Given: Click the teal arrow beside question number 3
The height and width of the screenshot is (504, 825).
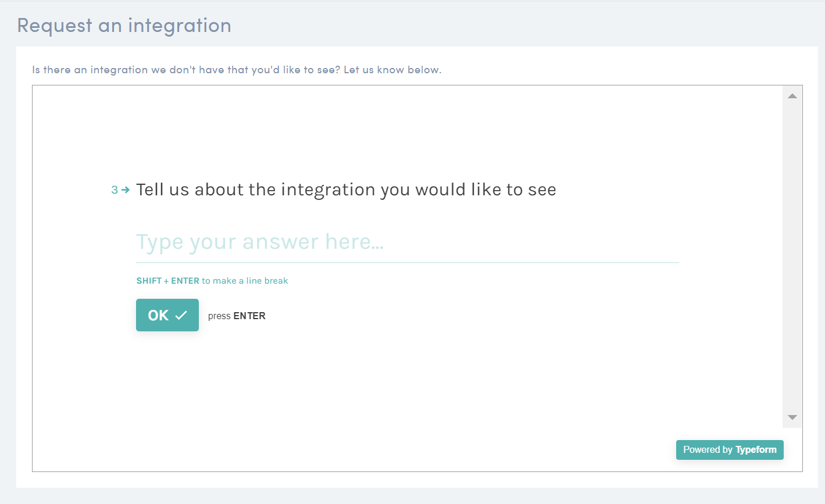Looking at the screenshot, I should (126, 190).
